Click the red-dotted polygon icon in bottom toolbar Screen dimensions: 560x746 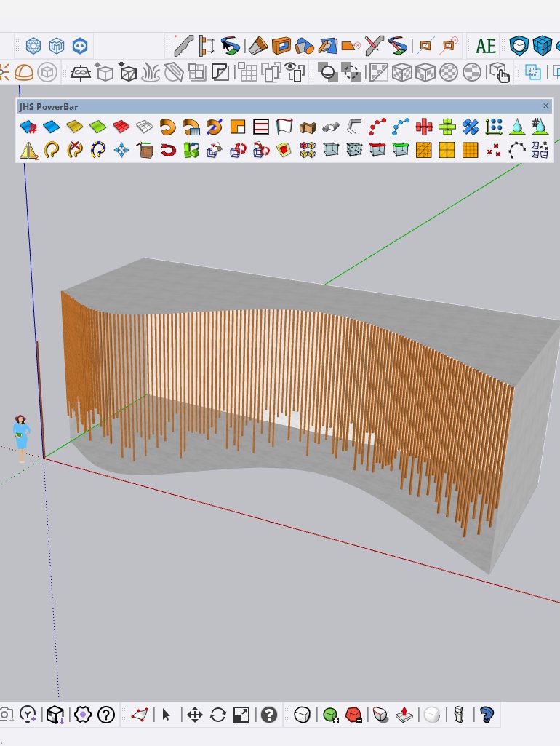(140, 715)
